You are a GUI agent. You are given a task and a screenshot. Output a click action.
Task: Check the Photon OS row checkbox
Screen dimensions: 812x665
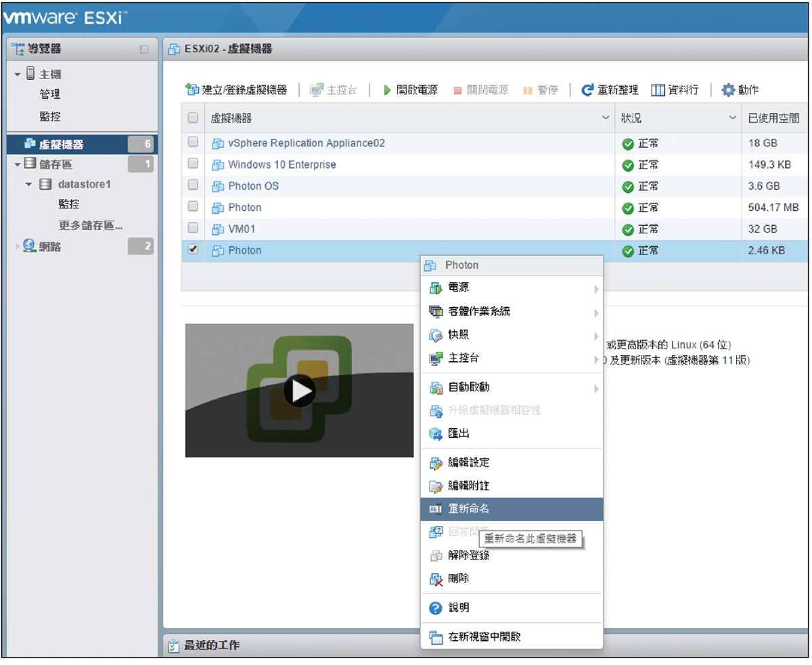tap(193, 185)
